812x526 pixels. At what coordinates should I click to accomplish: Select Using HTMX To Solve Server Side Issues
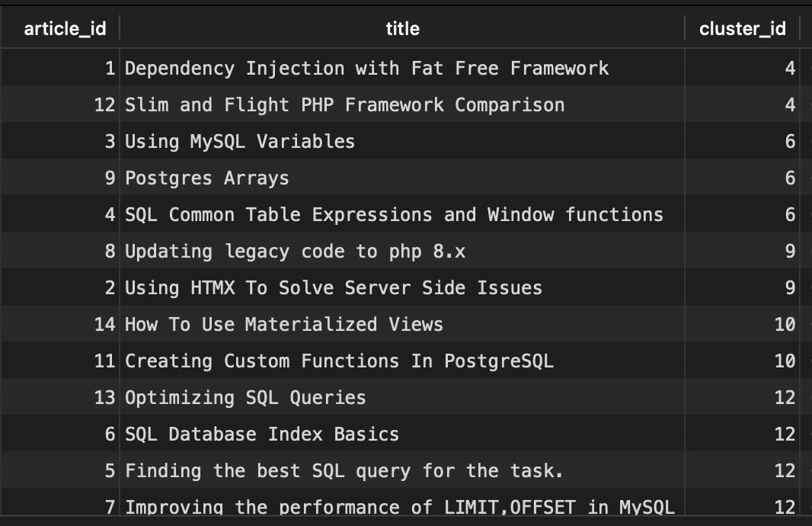[x=334, y=287]
